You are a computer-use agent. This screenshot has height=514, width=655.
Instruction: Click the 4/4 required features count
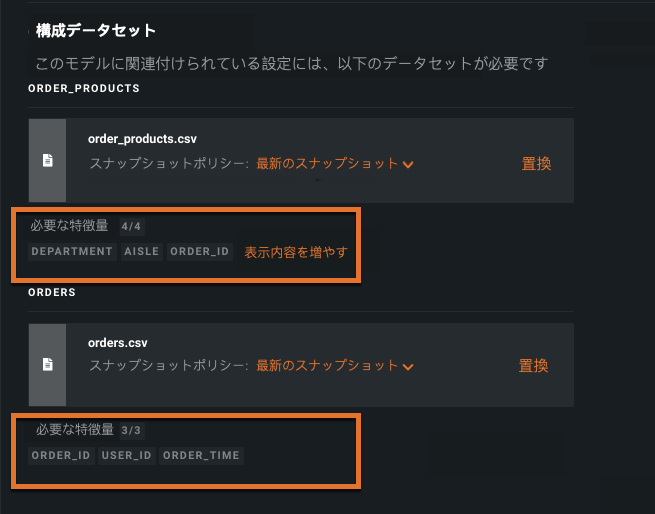pyautogui.click(x=132, y=227)
